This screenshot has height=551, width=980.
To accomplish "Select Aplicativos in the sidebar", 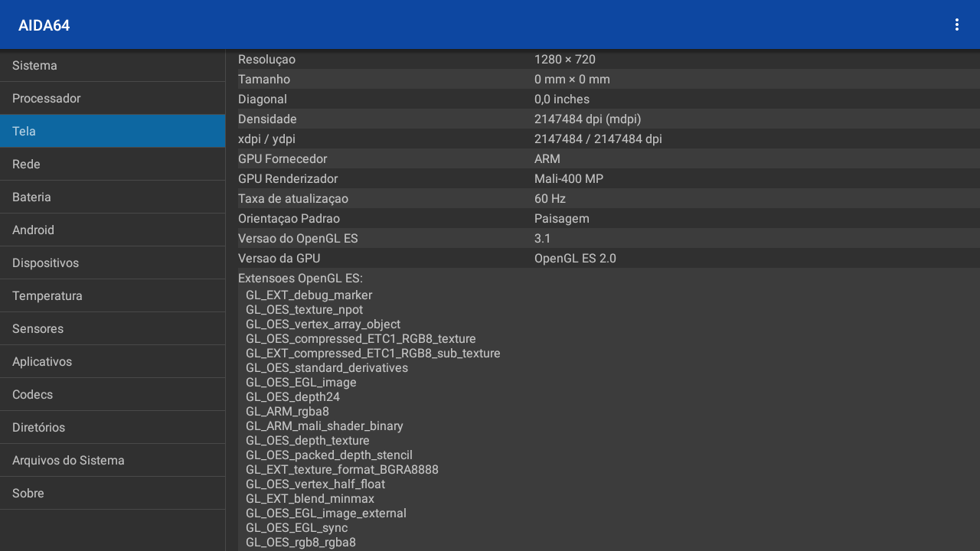I will [x=113, y=362].
